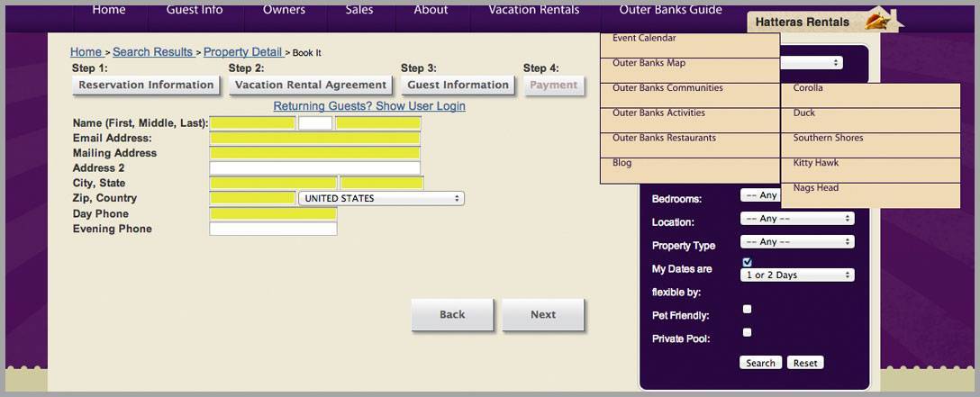This screenshot has height=397, width=980.
Task: Select Event Calendar from the submenu
Action: [x=690, y=46]
